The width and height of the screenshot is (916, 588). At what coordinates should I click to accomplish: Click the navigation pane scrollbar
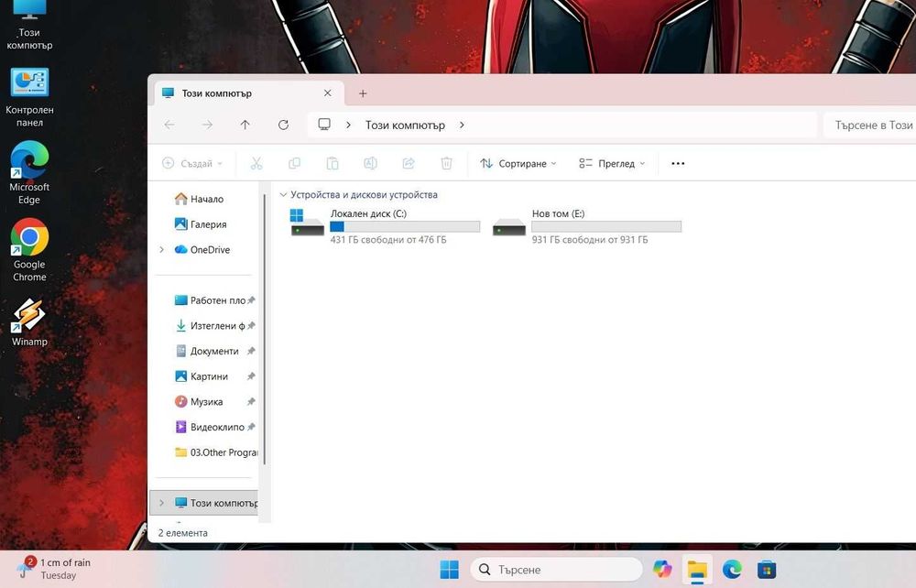[x=265, y=330]
